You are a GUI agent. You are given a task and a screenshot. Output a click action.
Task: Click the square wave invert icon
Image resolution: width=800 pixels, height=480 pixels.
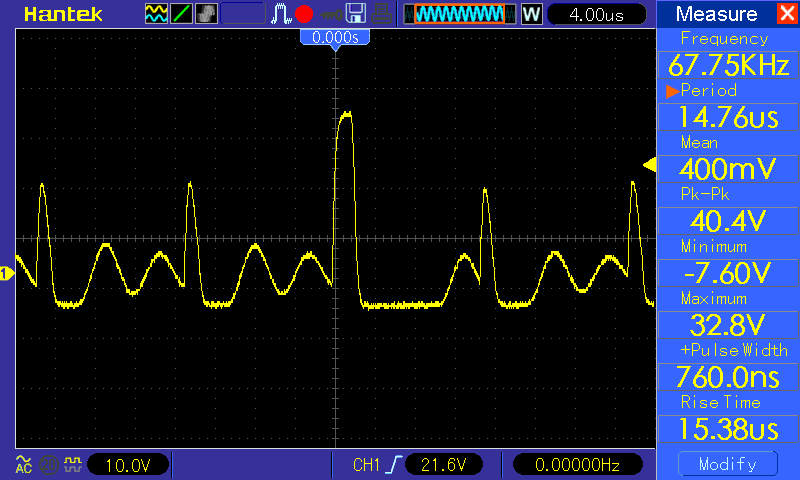click(x=73, y=464)
